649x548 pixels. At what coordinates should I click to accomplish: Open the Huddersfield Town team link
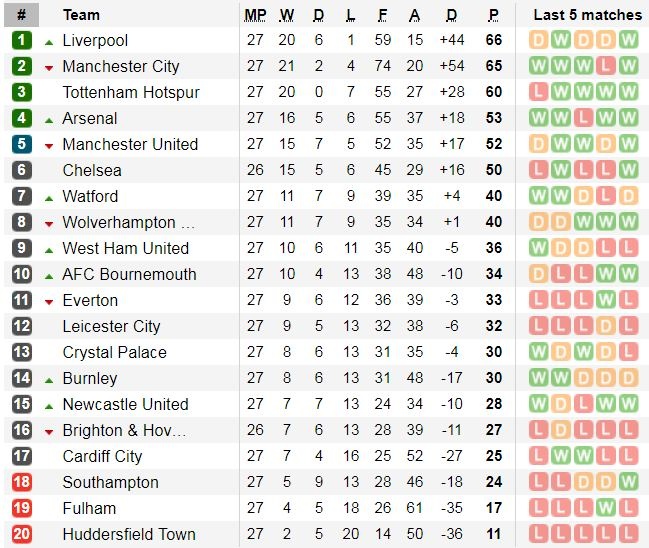tap(129, 534)
